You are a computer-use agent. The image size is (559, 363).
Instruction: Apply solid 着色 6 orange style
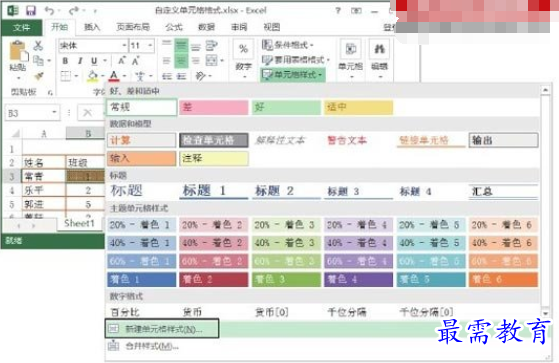(503, 279)
